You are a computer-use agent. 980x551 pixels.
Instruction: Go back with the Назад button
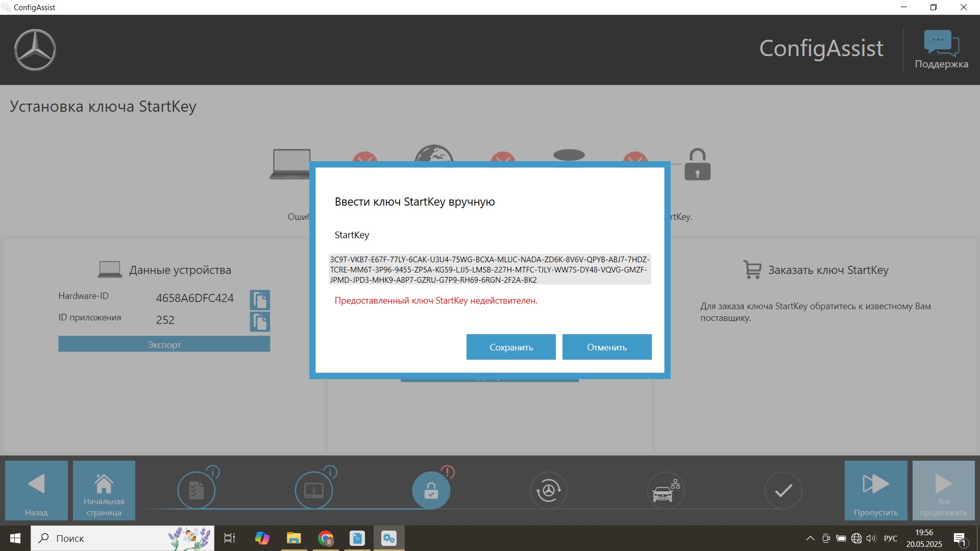pos(36,490)
